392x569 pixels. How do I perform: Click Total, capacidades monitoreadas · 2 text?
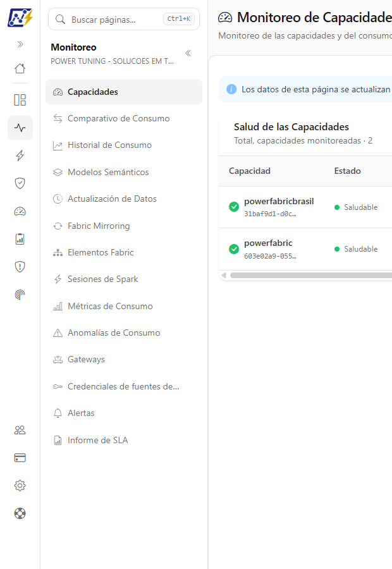coord(303,140)
